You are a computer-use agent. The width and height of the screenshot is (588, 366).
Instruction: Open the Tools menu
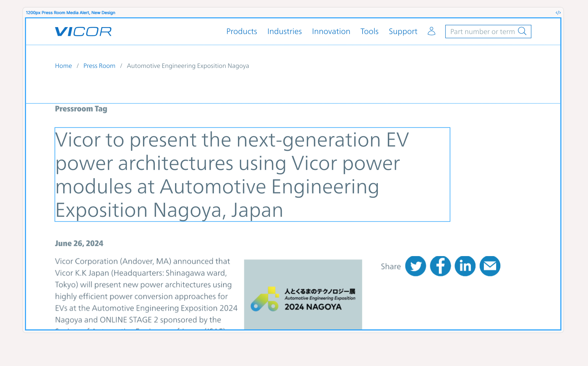pyautogui.click(x=370, y=31)
